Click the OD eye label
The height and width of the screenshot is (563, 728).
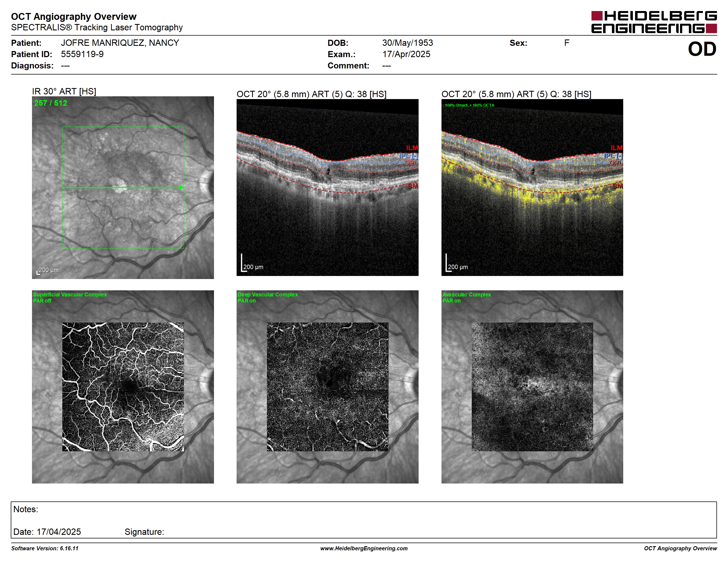pyautogui.click(x=702, y=49)
